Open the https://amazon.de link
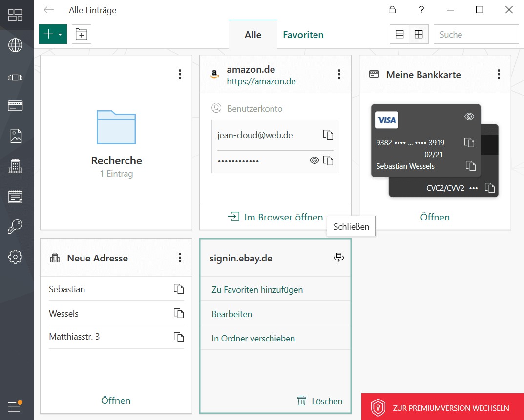 point(261,81)
